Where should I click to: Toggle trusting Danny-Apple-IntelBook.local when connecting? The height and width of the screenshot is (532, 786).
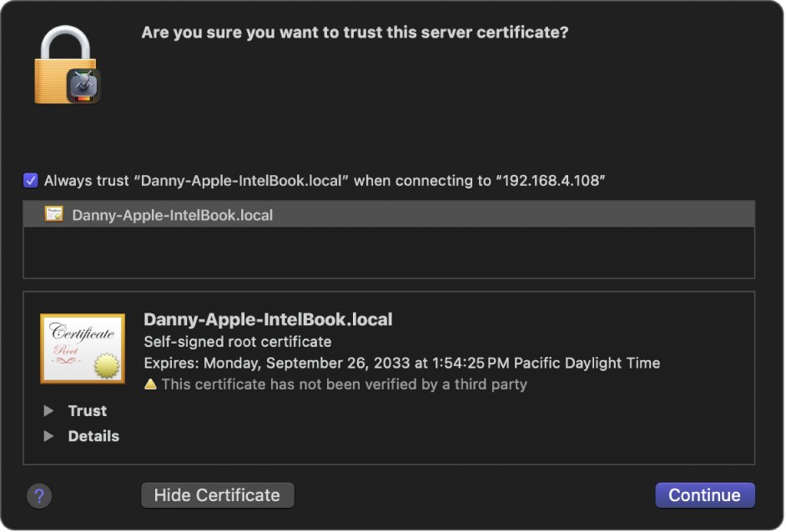click(30, 180)
